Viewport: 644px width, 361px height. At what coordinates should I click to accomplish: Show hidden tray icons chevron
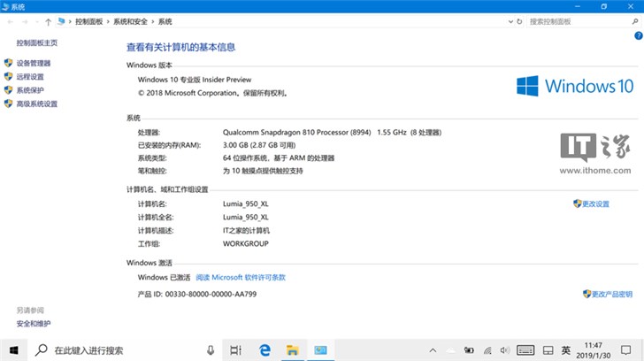433,350
